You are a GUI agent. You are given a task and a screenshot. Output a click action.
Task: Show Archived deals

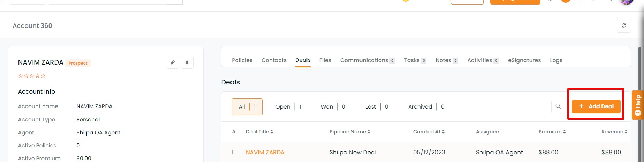click(x=426, y=107)
